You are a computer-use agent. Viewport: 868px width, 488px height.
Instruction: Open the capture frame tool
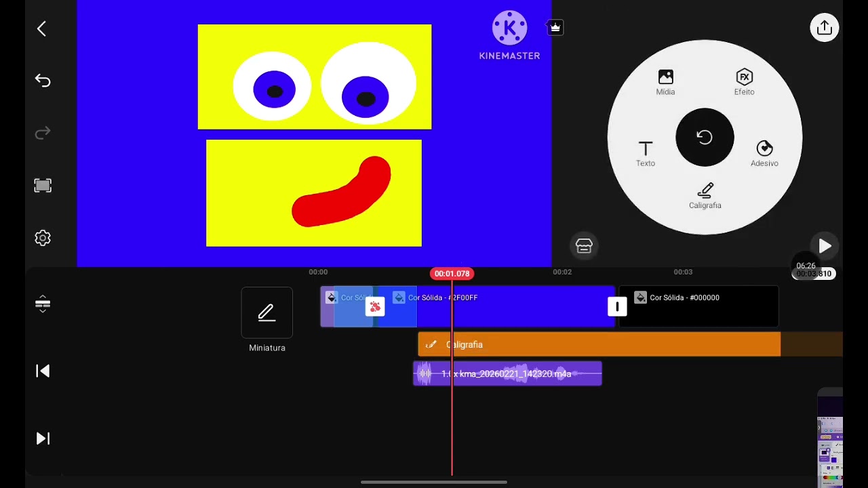(43, 186)
